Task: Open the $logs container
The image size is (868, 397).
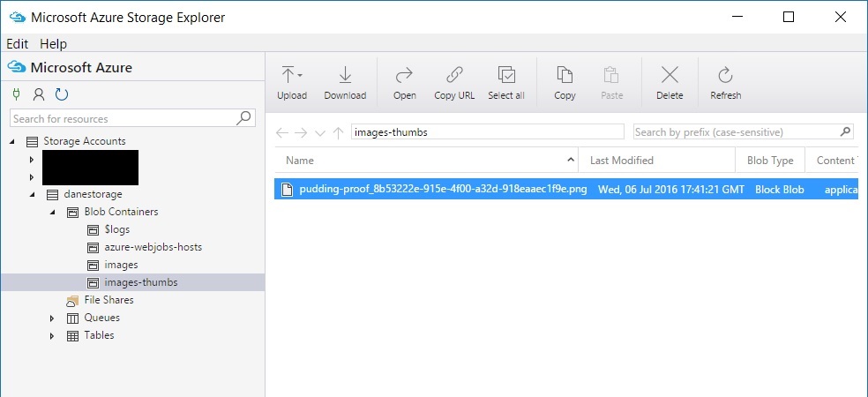Action: pos(116,229)
